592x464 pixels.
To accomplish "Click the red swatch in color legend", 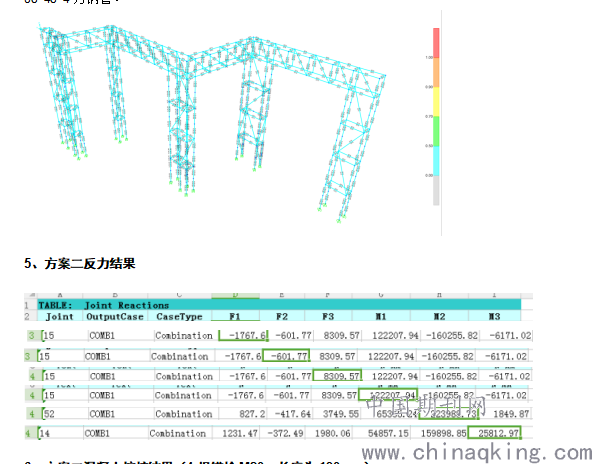I will tap(436, 43).
